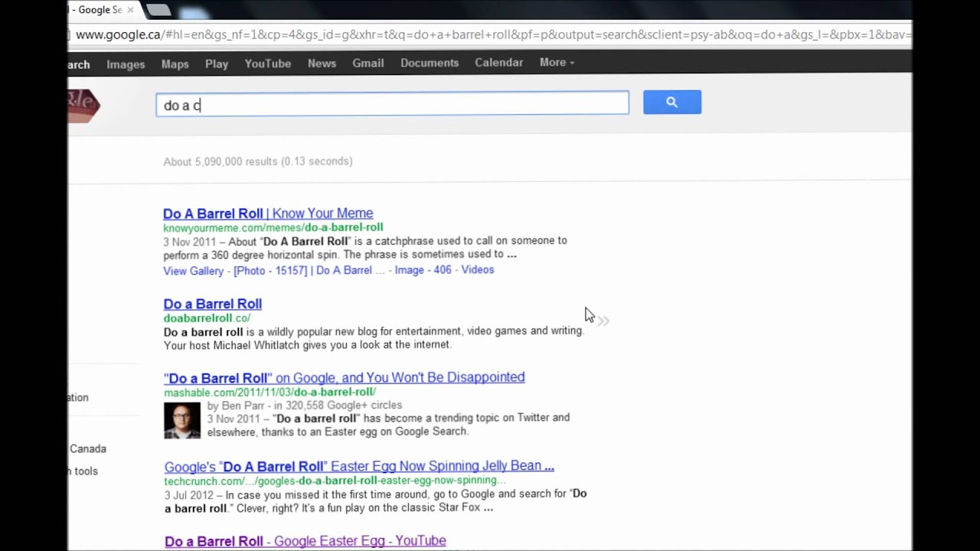This screenshot has width=980, height=551.
Task: Click techcrunch.com green URL text
Action: tap(335, 481)
